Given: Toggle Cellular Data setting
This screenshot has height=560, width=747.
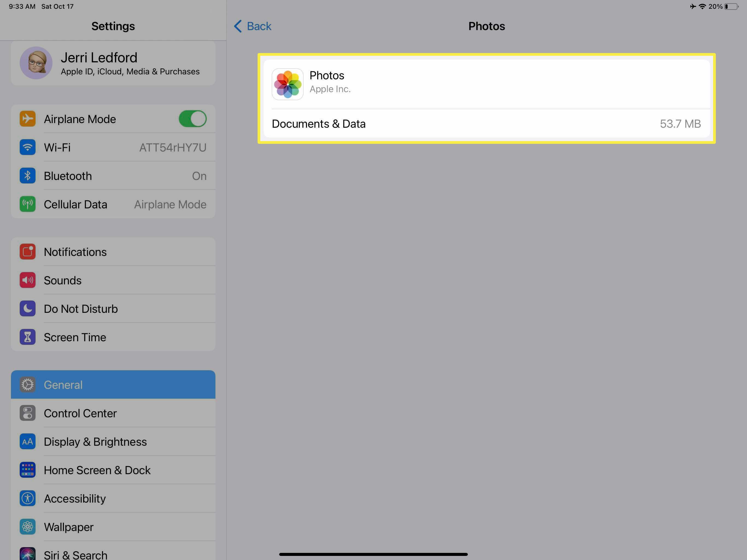Looking at the screenshot, I should (x=113, y=204).
